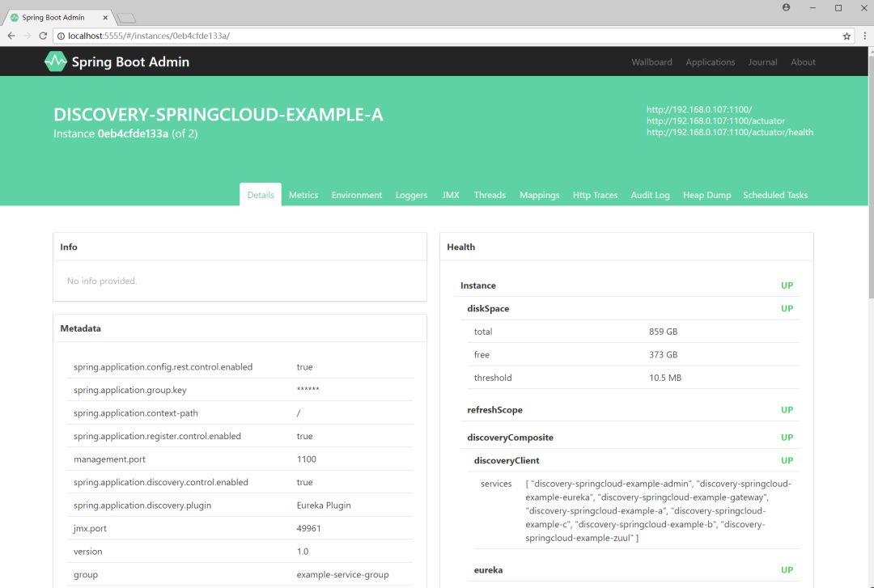Click the group value example-service-group

tap(343, 574)
